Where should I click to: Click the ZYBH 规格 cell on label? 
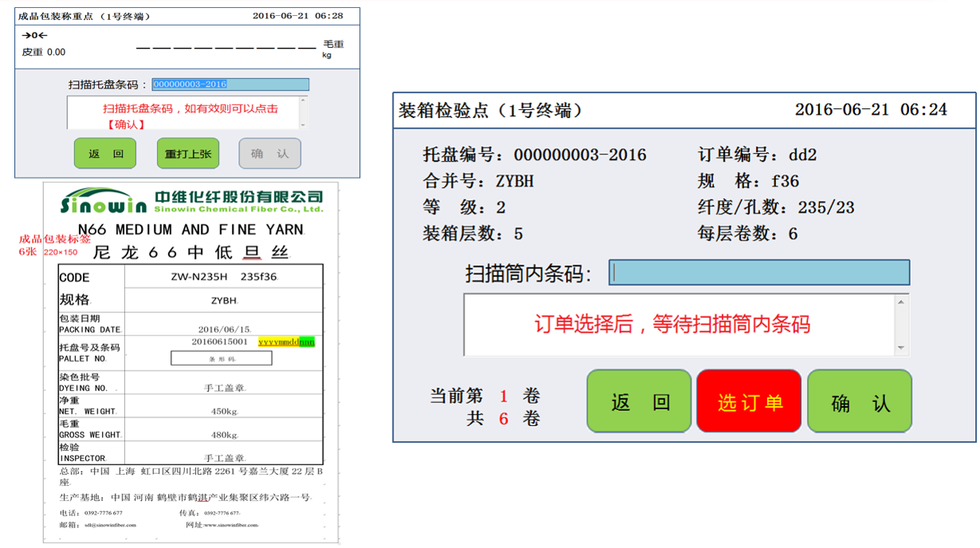click(x=224, y=301)
